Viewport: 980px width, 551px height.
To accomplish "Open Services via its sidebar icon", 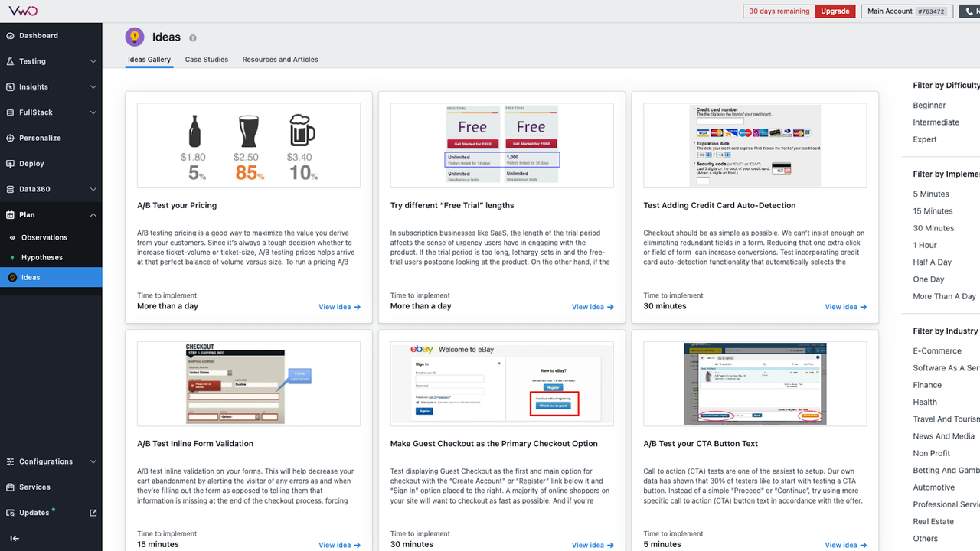I will [11, 487].
